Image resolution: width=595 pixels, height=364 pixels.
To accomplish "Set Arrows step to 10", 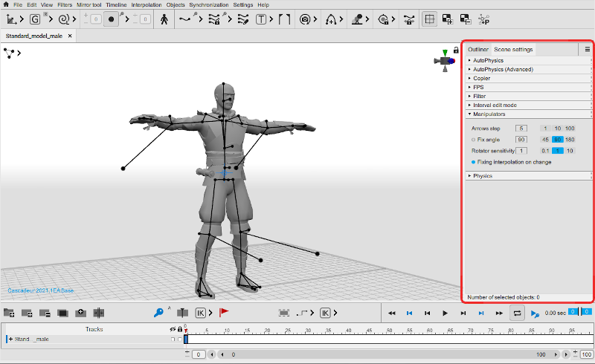I will point(557,129).
